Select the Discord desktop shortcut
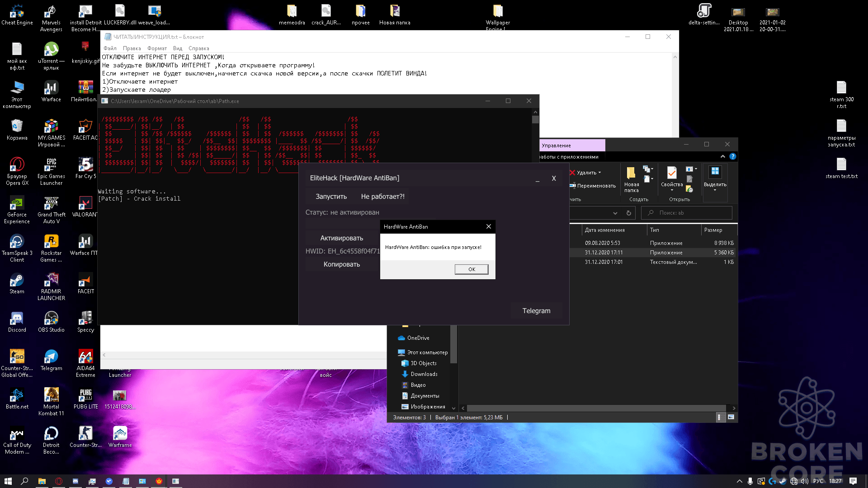The width and height of the screenshot is (868, 488). click(x=17, y=322)
